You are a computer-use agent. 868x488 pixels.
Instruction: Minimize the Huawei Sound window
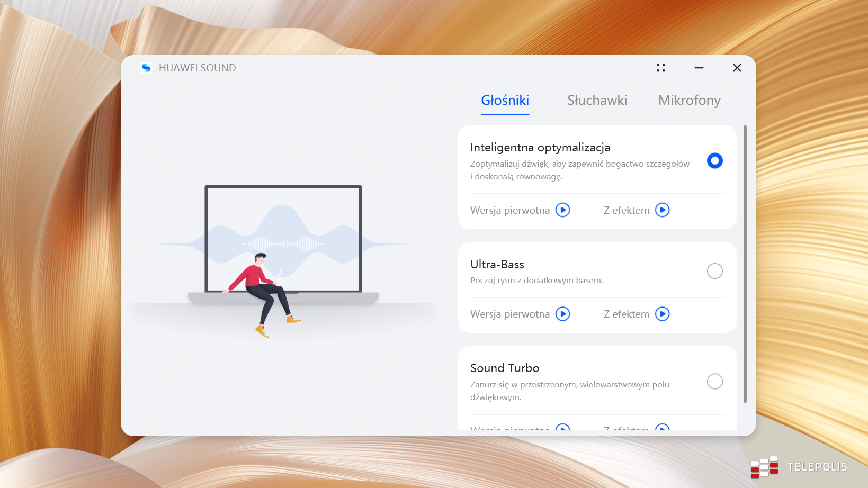click(x=699, y=68)
